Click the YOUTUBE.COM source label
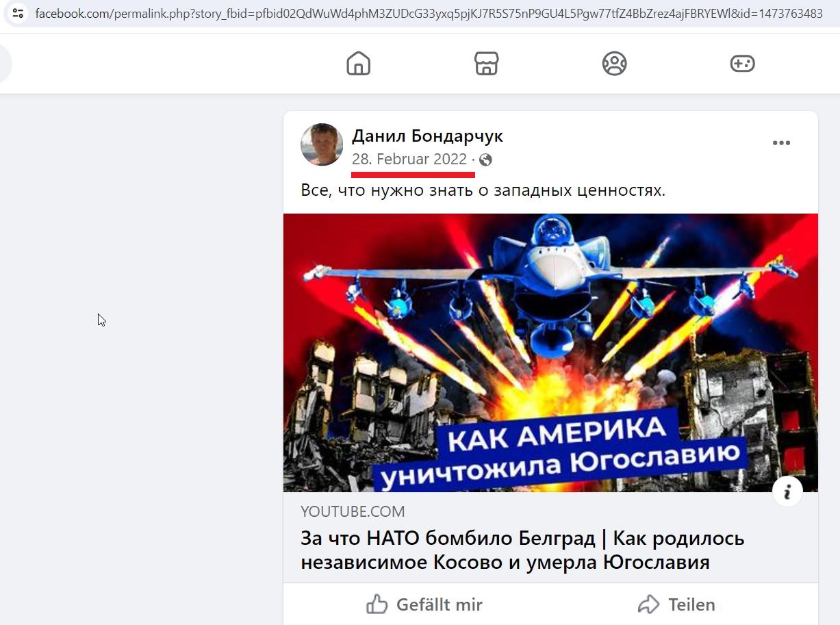The image size is (840, 625). click(353, 511)
